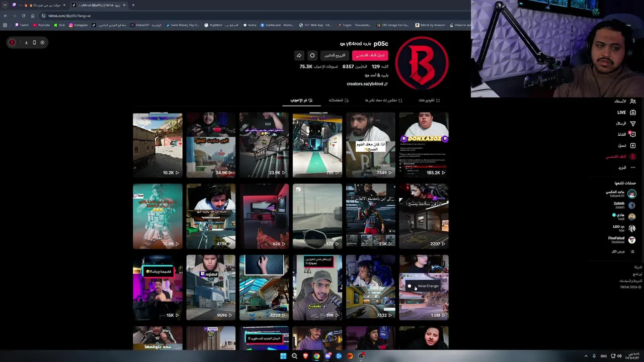Open the Voice Changer video with 1.5M views
The height and width of the screenshot is (362, 644).
click(424, 288)
